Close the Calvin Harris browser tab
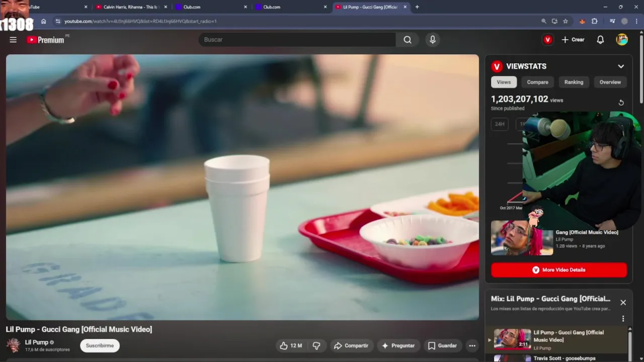Image resolution: width=644 pixels, height=362 pixels. click(166, 7)
